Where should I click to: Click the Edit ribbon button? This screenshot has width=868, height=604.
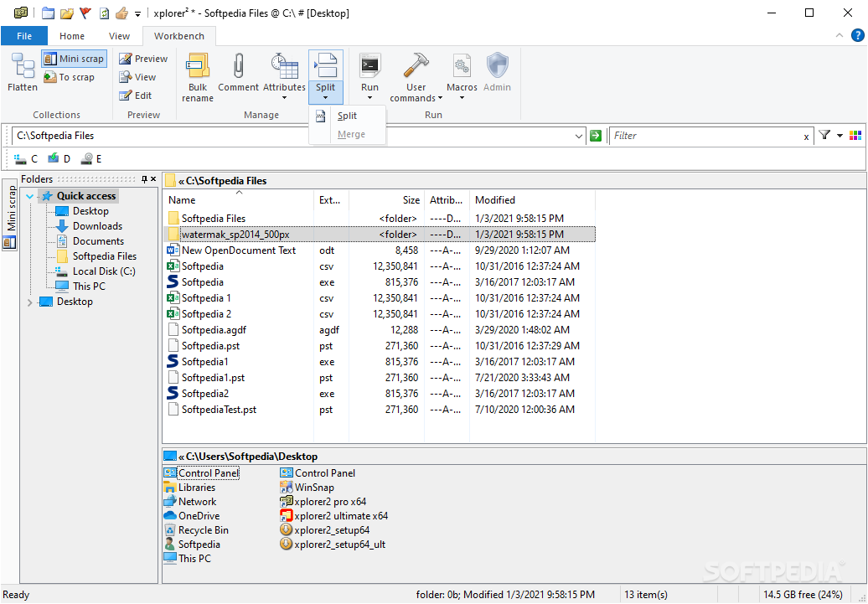[x=136, y=96]
